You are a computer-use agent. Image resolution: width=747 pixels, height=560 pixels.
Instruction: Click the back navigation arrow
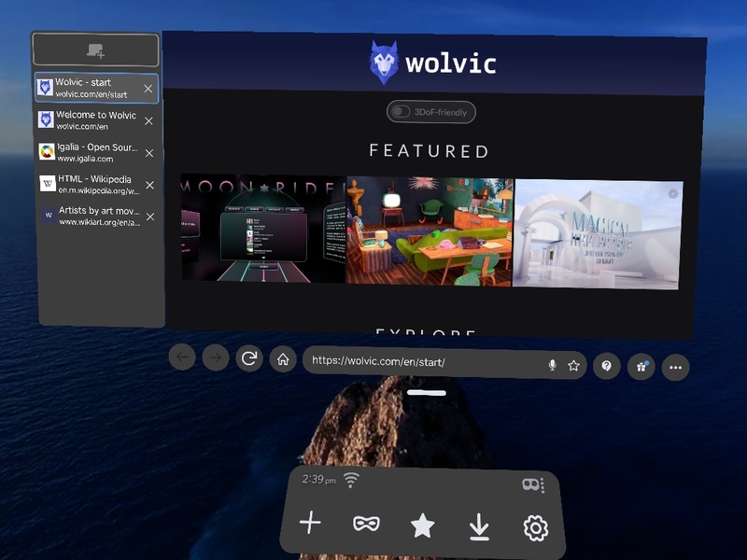coord(182,357)
